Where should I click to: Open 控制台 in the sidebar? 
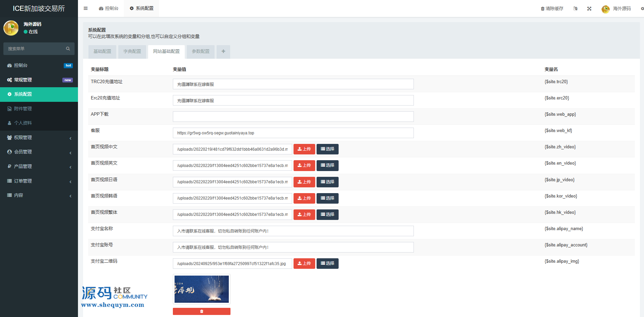[x=39, y=65]
